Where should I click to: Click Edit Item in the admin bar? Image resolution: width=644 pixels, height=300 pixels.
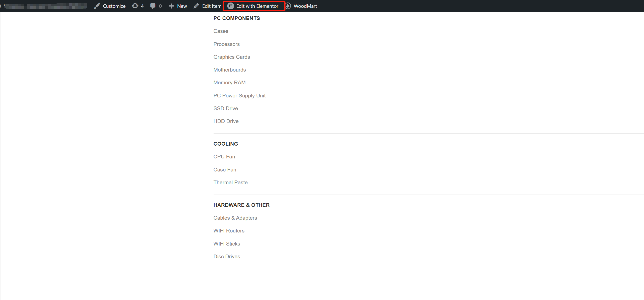212,6
